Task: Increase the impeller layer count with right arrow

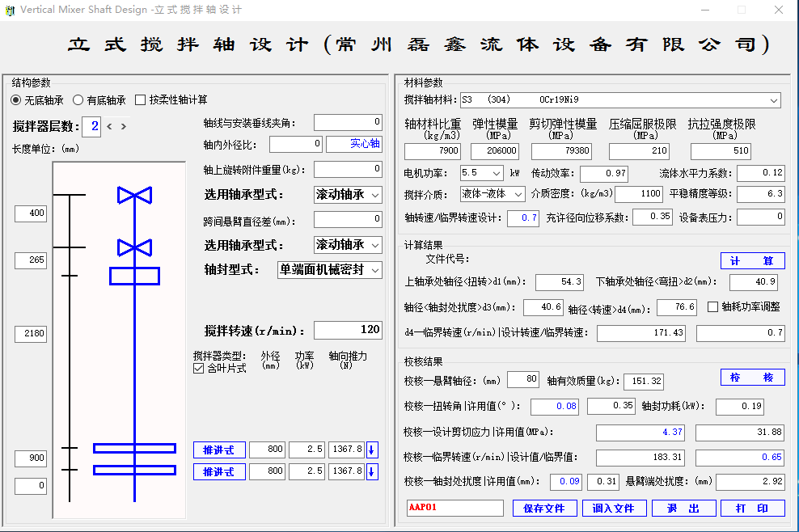Action: coord(123,126)
